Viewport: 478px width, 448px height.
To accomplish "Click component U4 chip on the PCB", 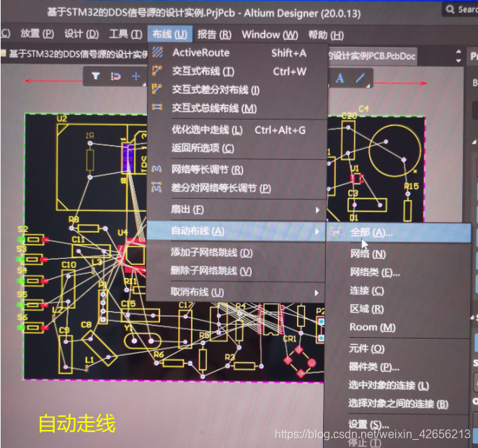I will (134, 256).
